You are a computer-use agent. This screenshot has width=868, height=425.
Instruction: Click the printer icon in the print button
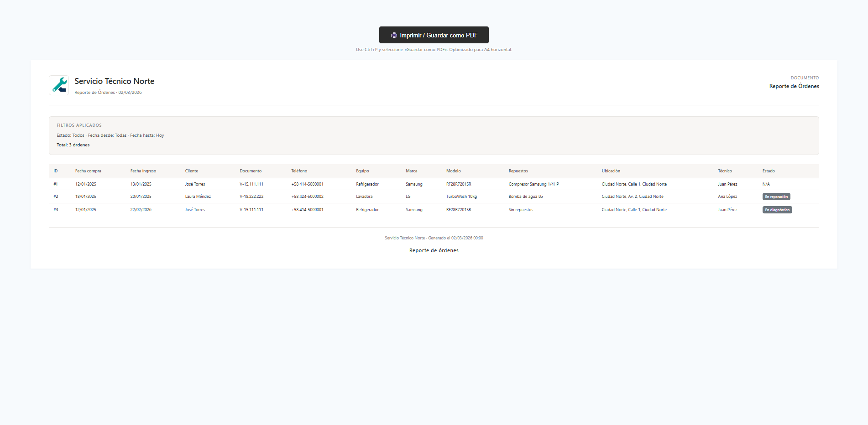coord(394,35)
